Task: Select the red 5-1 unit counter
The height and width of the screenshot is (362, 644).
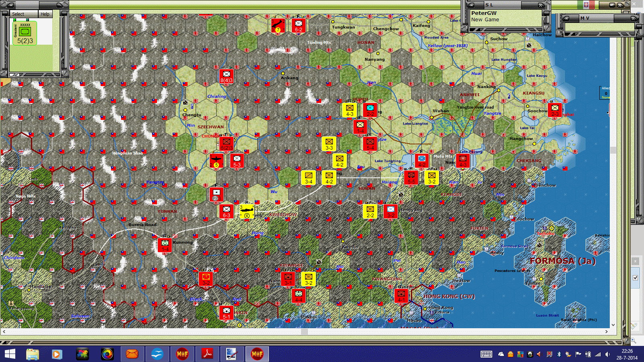Action: [x=226, y=313]
